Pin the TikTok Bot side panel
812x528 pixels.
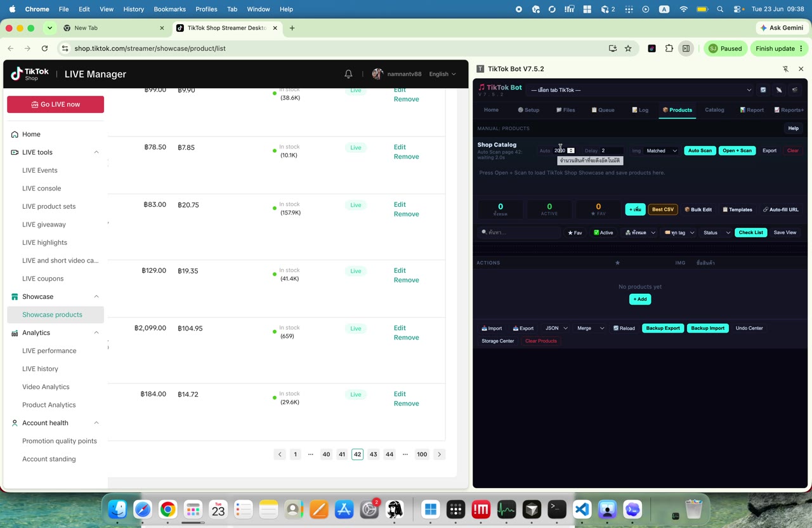click(785, 69)
